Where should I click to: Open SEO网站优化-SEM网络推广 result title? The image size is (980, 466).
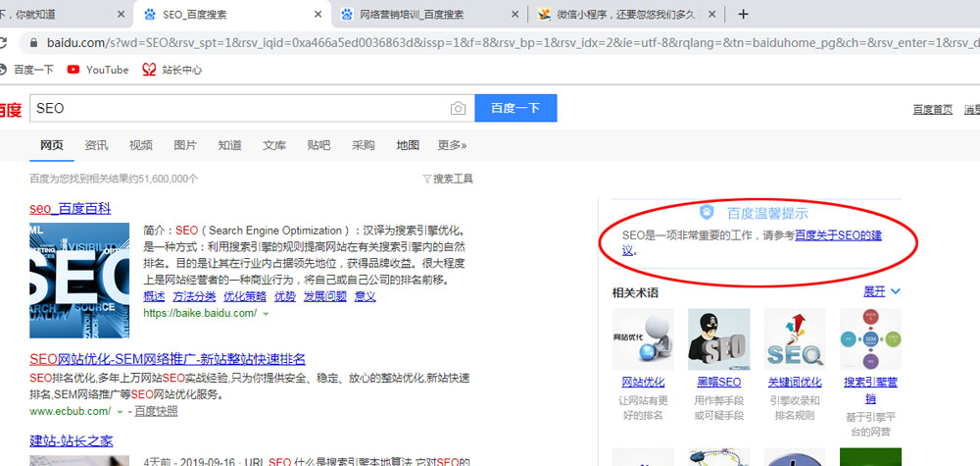tap(168, 359)
